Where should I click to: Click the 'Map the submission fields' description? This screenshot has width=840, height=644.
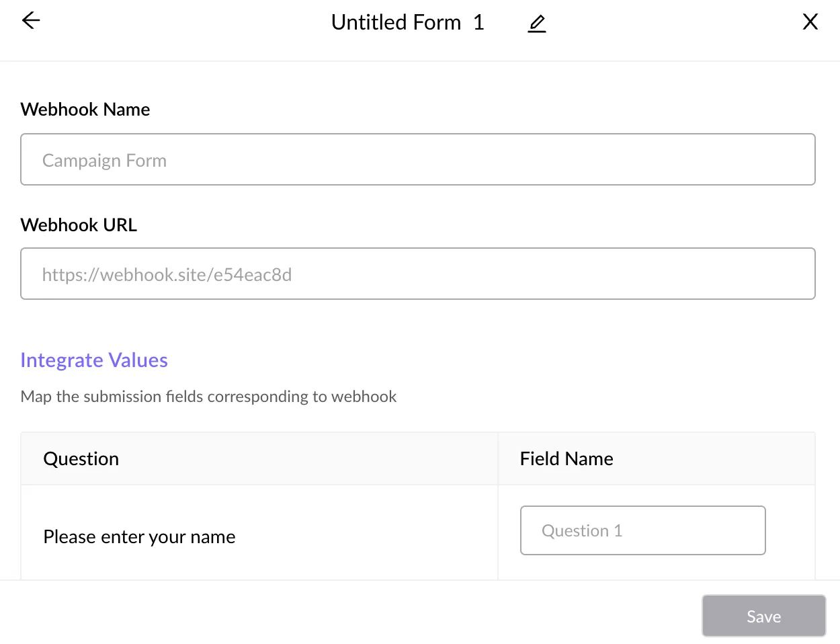(209, 397)
